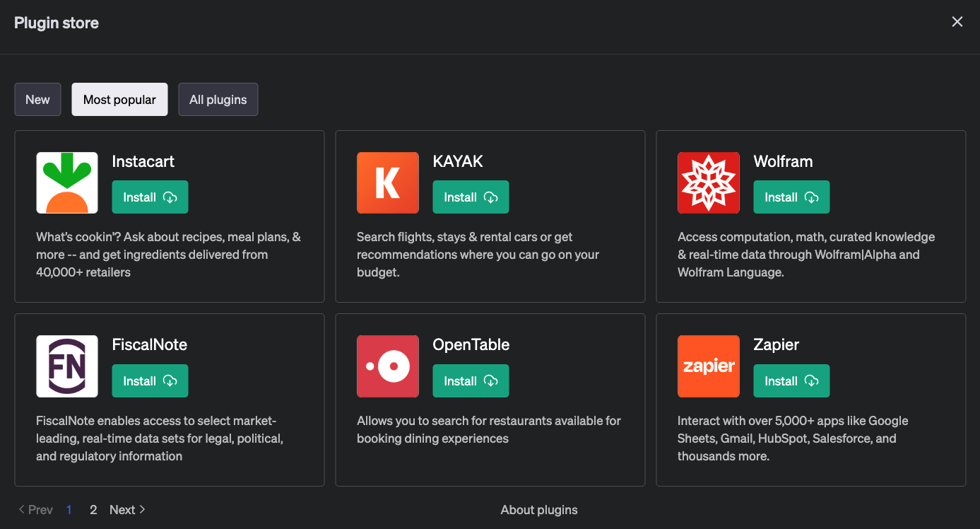The height and width of the screenshot is (529, 980).
Task: Install the Instacart plugin
Action: click(150, 197)
